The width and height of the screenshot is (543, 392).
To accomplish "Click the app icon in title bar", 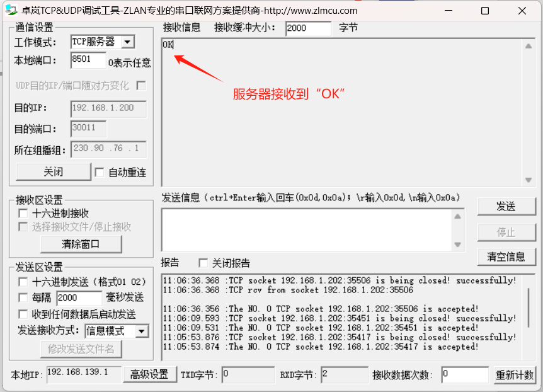I will (x=11, y=11).
